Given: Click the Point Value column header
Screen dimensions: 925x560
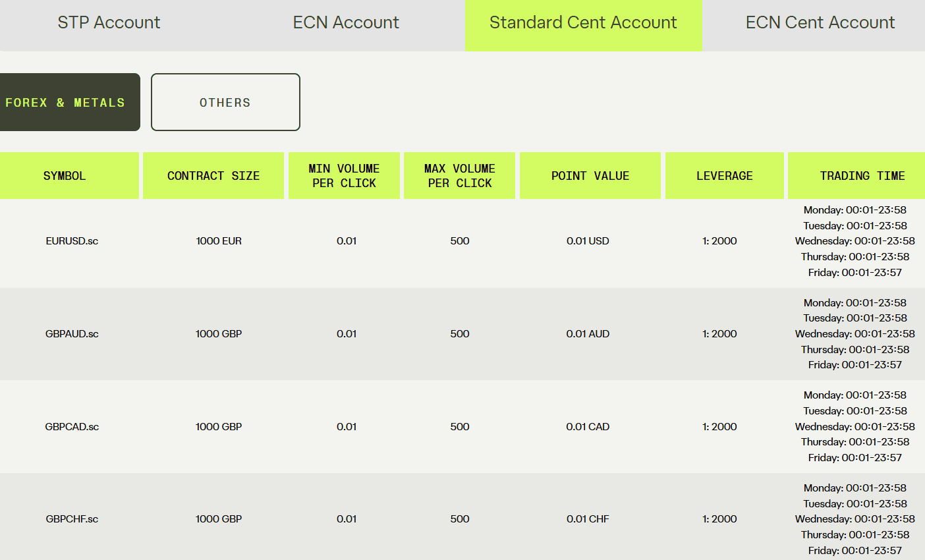Looking at the screenshot, I should tap(590, 176).
